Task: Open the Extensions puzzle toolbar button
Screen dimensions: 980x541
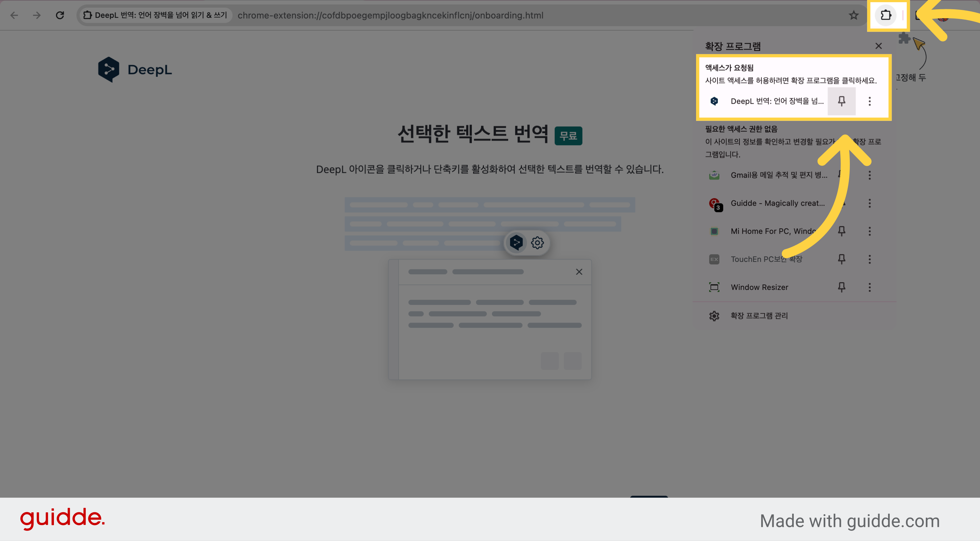Action: [x=886, y=15]
